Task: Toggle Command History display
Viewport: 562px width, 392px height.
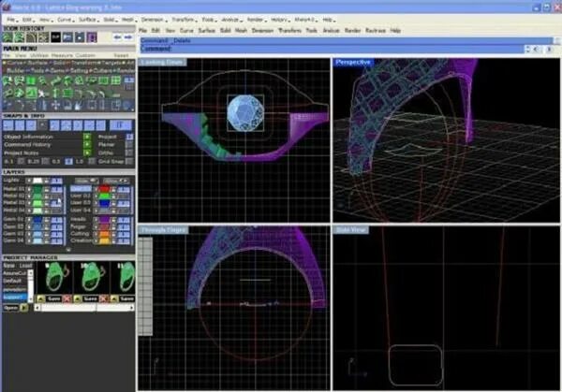Action: [87, 145]
